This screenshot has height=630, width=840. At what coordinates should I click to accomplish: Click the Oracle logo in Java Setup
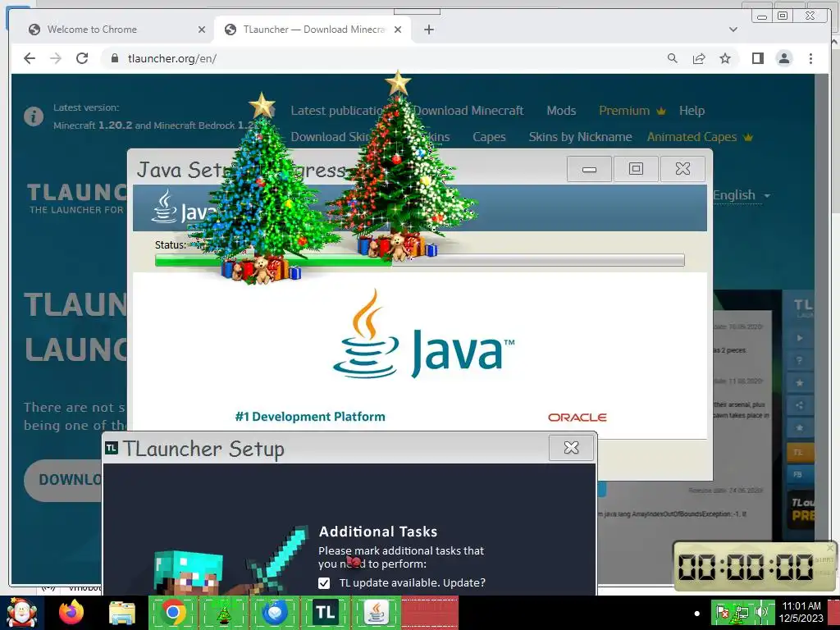pyautogui.click(x=577, y=418)
